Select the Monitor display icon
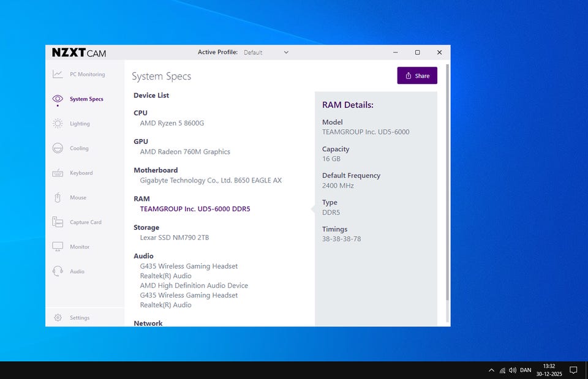 pyautogui.click(x=58, y=247)
